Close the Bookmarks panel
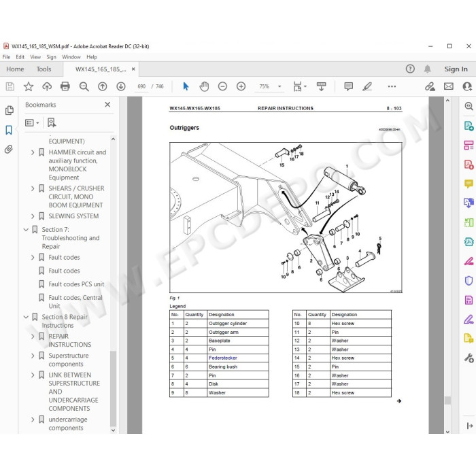This screenshot has height=476, width=476. click(x=107, y=105)
